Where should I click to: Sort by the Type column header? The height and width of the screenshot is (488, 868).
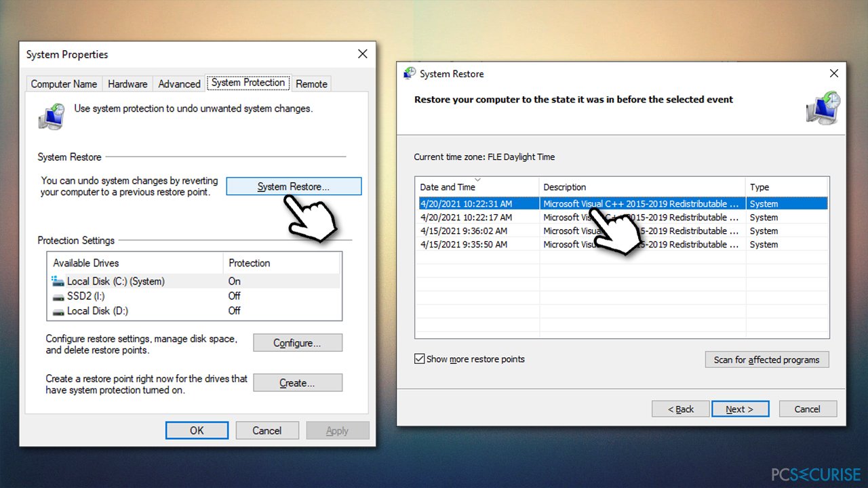pos(787,187)
